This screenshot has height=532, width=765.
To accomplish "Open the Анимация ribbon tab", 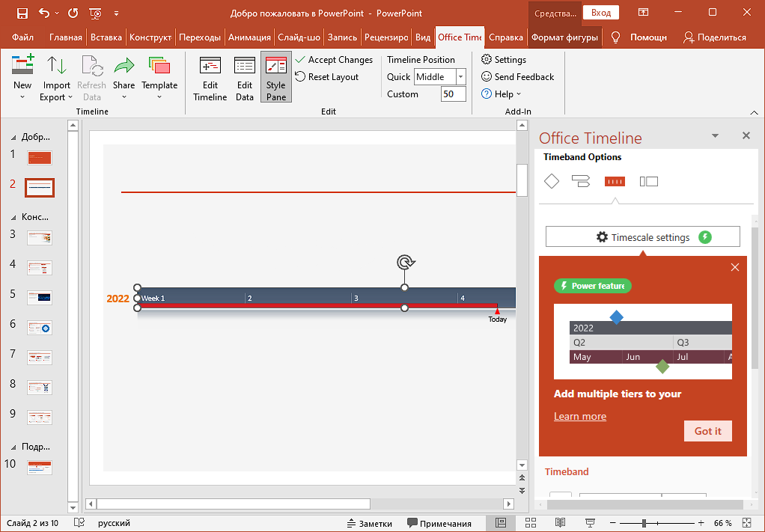I will pyautogui.click(x=250, y=37).
